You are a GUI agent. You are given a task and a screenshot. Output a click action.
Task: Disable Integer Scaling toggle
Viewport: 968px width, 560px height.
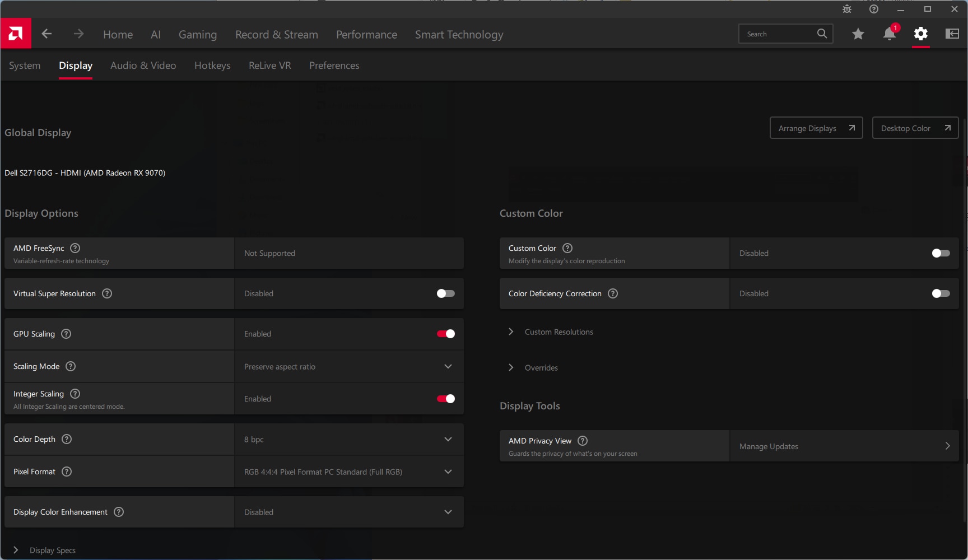pyautogui.click(x=446, y=399)
